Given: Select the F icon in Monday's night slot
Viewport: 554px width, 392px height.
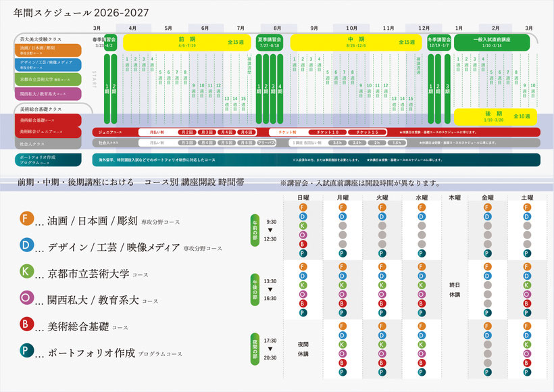Looking at the screenshot, I should (343, 326).
